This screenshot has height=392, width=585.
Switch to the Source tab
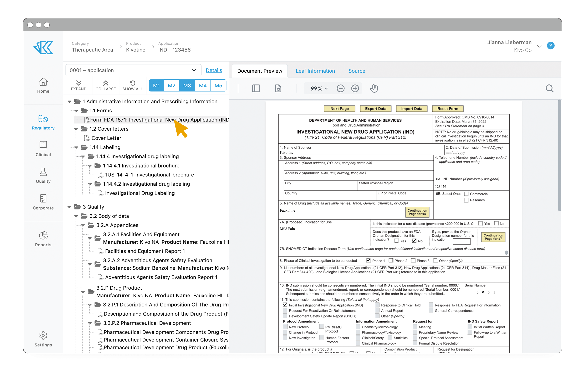357,71
